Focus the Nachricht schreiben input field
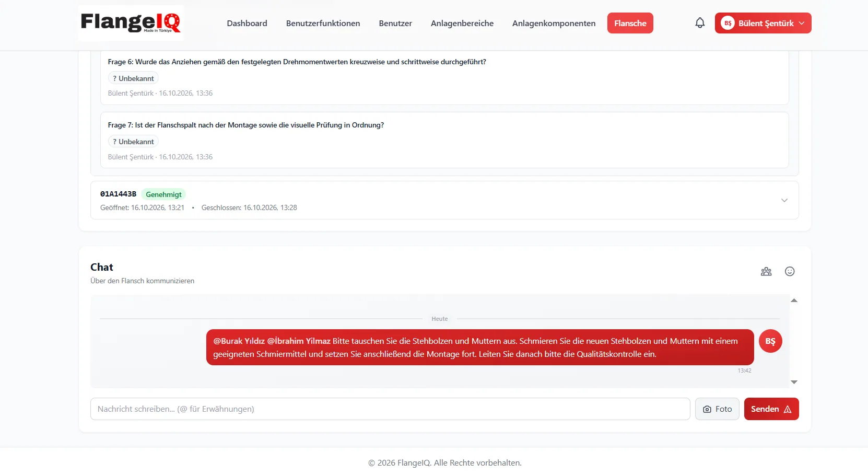Screen dimensions: 868x475 coord(390,409)
